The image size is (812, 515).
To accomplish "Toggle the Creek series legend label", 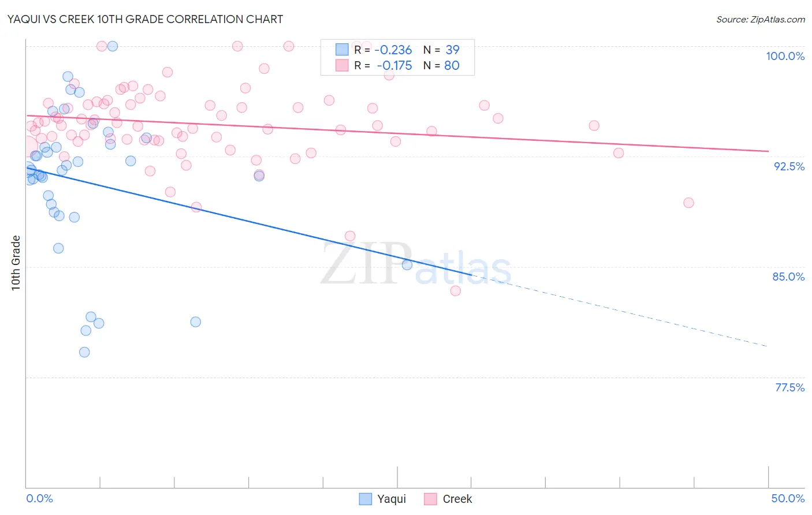I will point(457,499).
